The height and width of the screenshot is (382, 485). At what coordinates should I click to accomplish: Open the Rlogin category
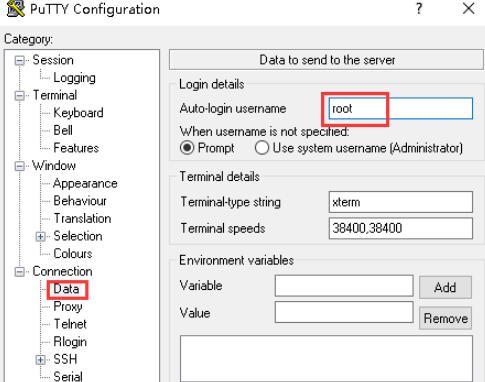pyautogui.click(x=70, y=342)
